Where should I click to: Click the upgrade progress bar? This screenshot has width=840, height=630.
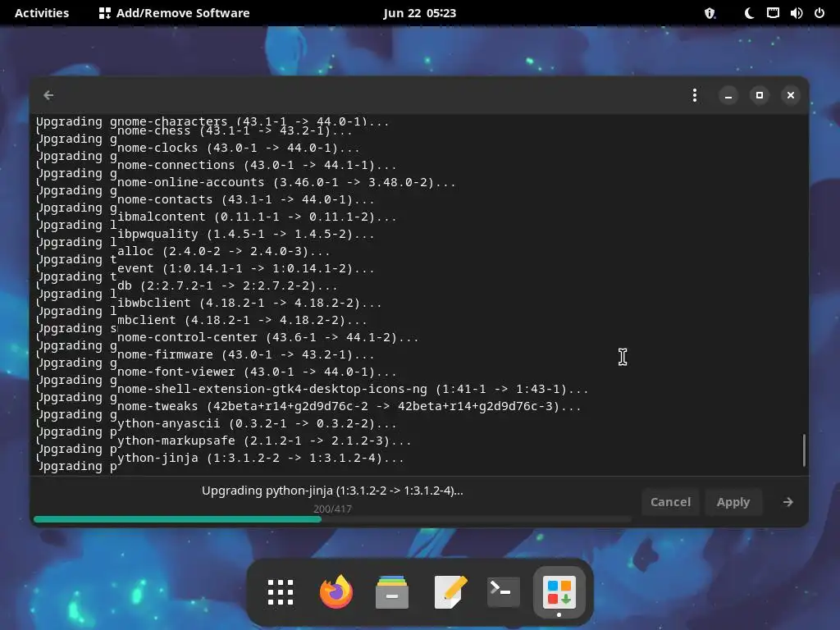click(x=332, y=519)
